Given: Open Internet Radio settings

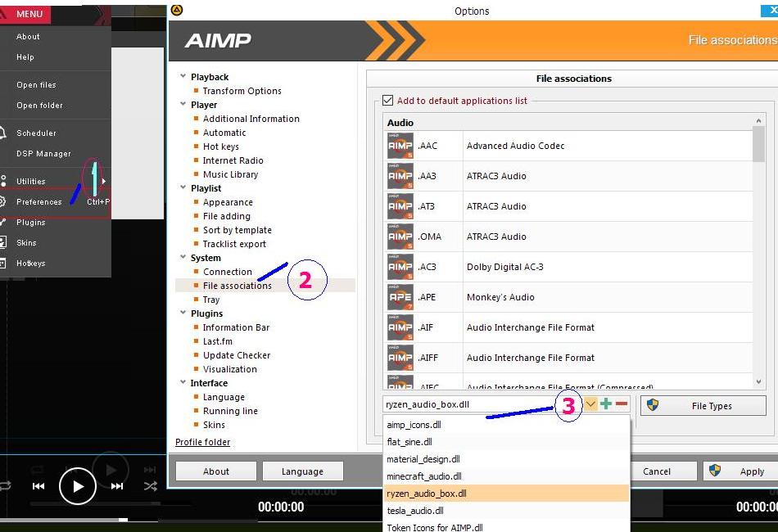Looking at the screenshot, I should click(233, 160).
